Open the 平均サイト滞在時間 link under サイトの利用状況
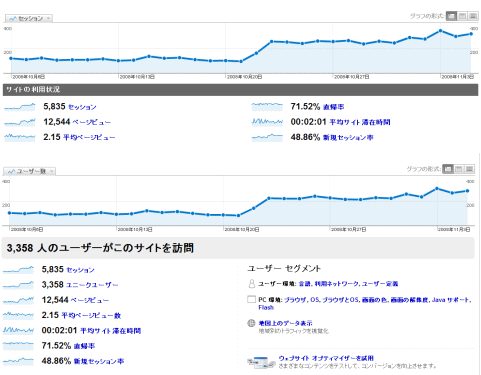The width and height of the screenshot is (481, 375). point(360,122)
